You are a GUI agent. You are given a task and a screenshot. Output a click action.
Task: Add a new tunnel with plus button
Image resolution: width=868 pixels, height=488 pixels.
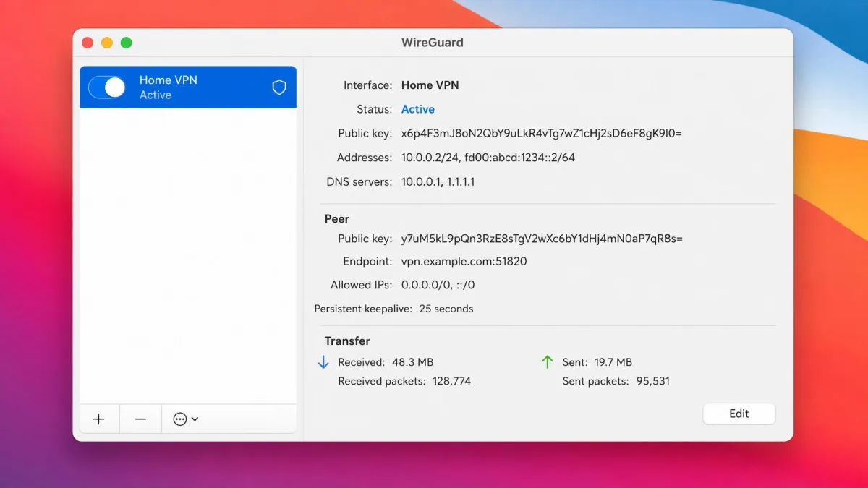99,419
